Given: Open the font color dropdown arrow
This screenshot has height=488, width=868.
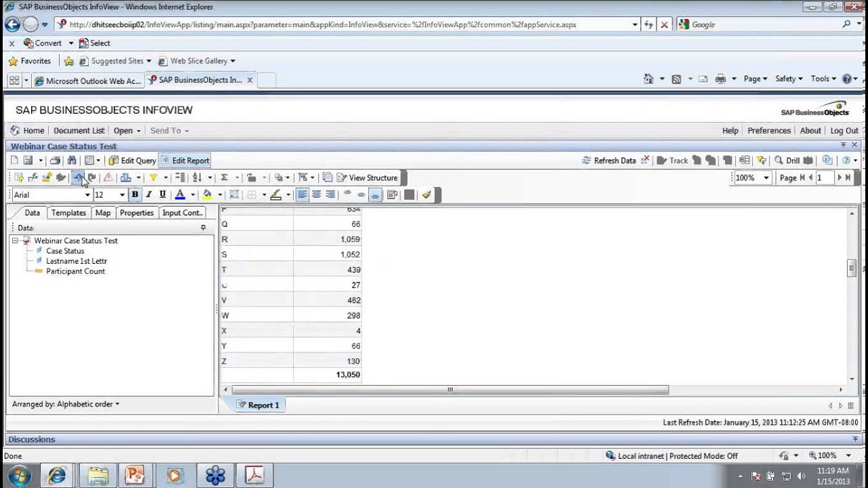Looking at the screenshot, I should pyautogui.click(x=193, y=195).
